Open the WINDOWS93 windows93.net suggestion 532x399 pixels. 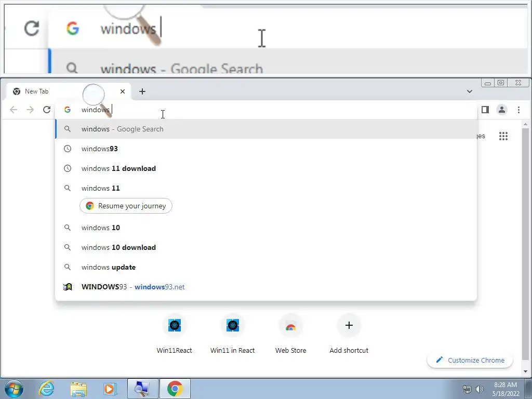[x=266, y=287]
